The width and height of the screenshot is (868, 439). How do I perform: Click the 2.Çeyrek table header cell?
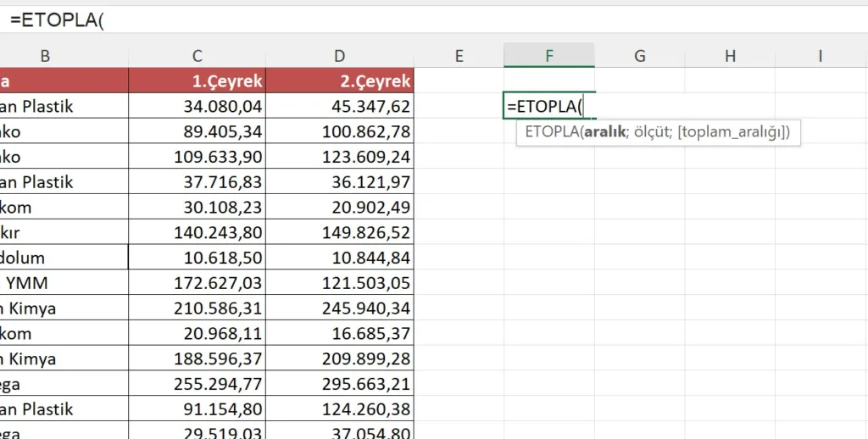pyautogui.click(x=339, y=81)
